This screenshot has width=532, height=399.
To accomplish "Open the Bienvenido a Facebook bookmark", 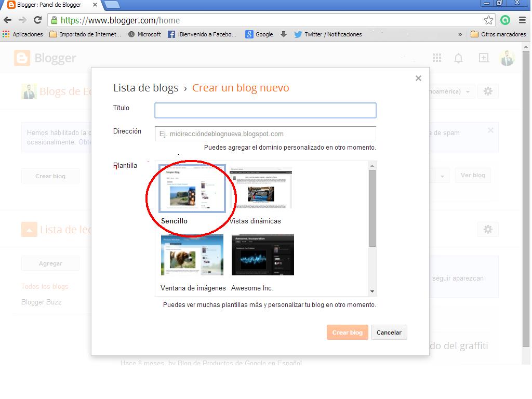I will tap(202, 34).
